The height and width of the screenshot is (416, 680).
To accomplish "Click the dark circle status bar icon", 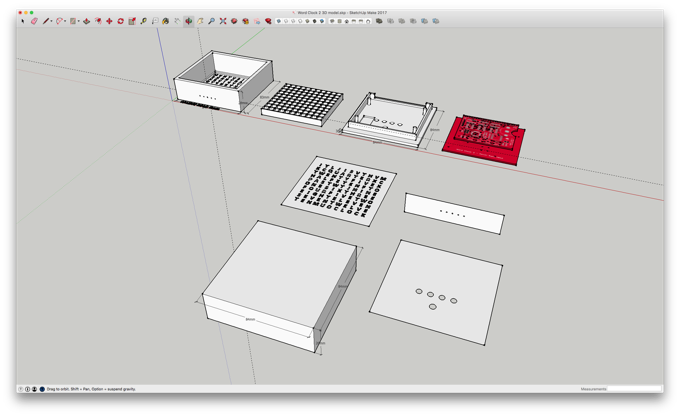I will (42, 389).
